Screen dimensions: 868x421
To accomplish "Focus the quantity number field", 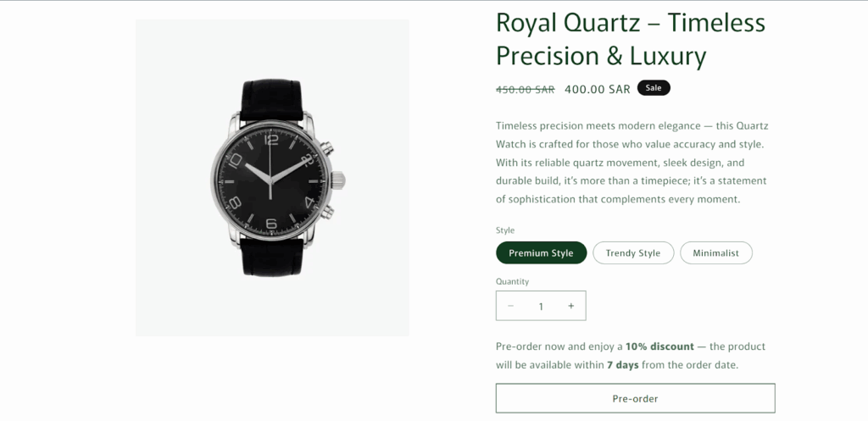I will pos(541,307).
